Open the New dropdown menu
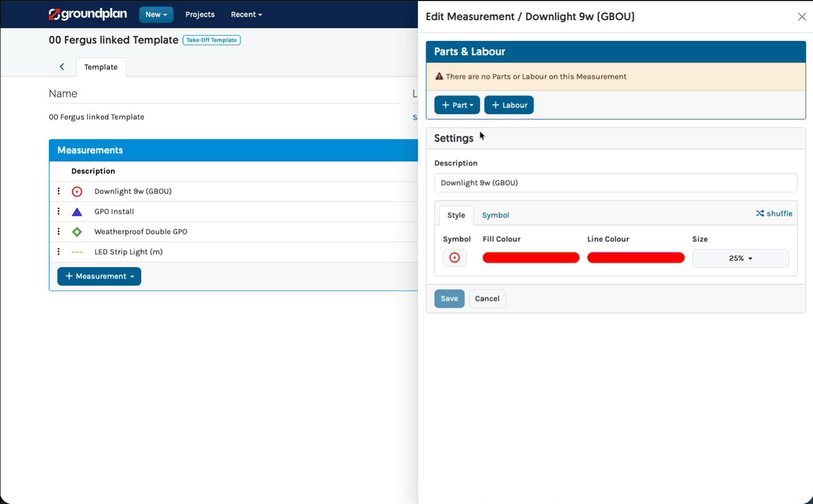The image size is (813, 504). pos(156,14)
